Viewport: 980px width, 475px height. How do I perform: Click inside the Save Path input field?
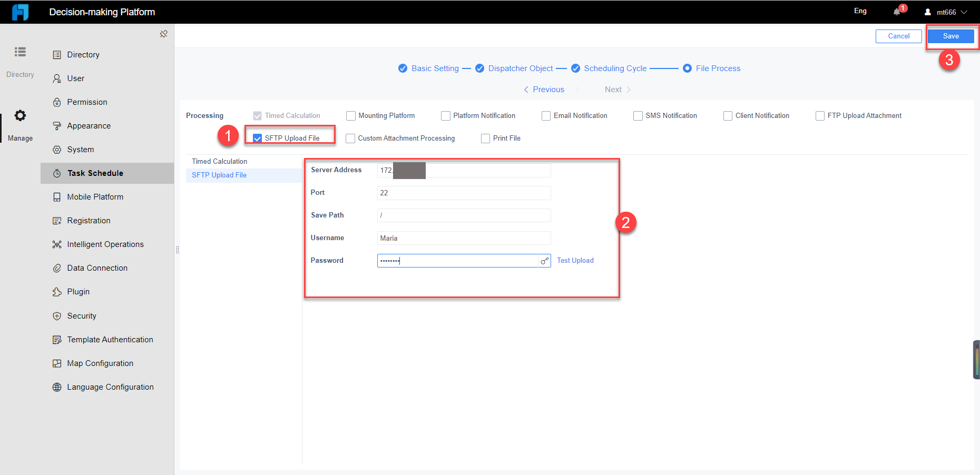[x=464, y=215]
